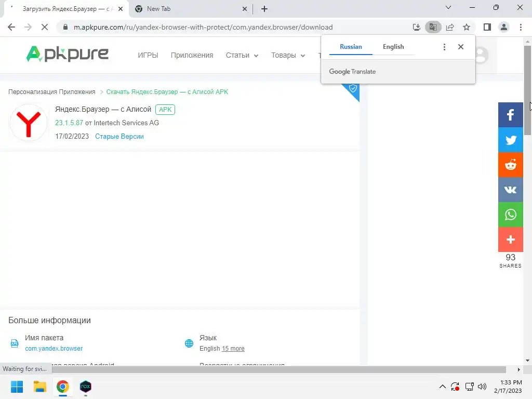
Task: Share on Facebook
Action: 510,115
